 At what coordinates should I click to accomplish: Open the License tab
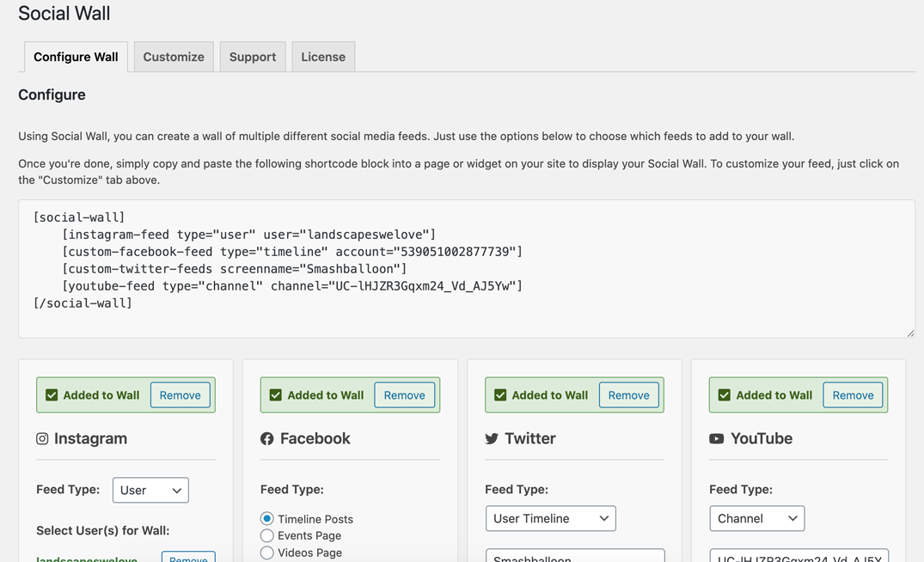coord(322,56)
